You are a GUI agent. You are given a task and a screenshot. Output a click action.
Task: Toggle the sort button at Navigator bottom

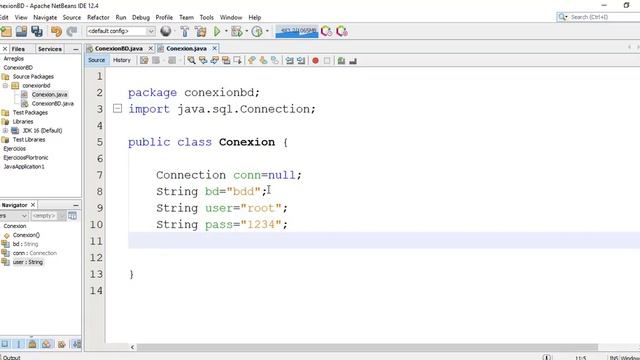click(x=76, y=344)
